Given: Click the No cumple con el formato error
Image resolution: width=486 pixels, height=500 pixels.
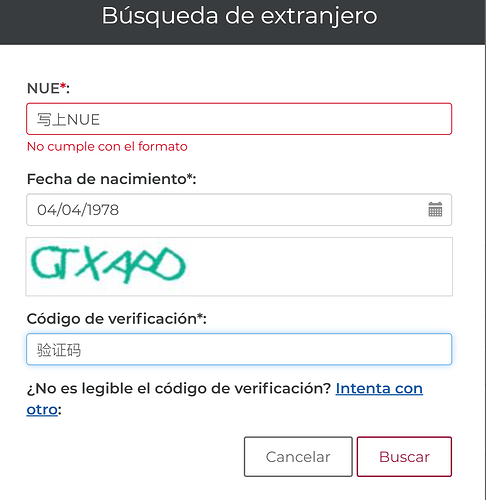Looking at the screenshot, I should (x=107, y=147).
